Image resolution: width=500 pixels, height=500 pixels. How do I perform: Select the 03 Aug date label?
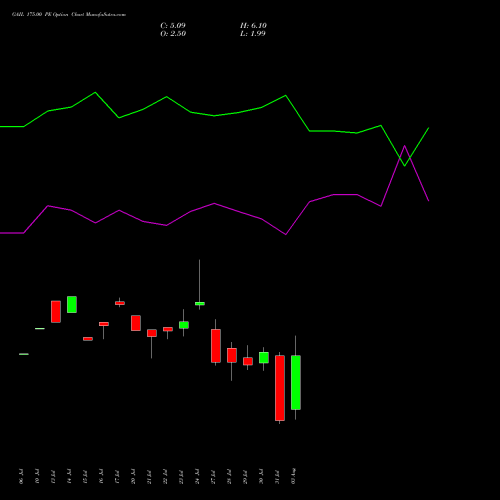coord(293,476)
